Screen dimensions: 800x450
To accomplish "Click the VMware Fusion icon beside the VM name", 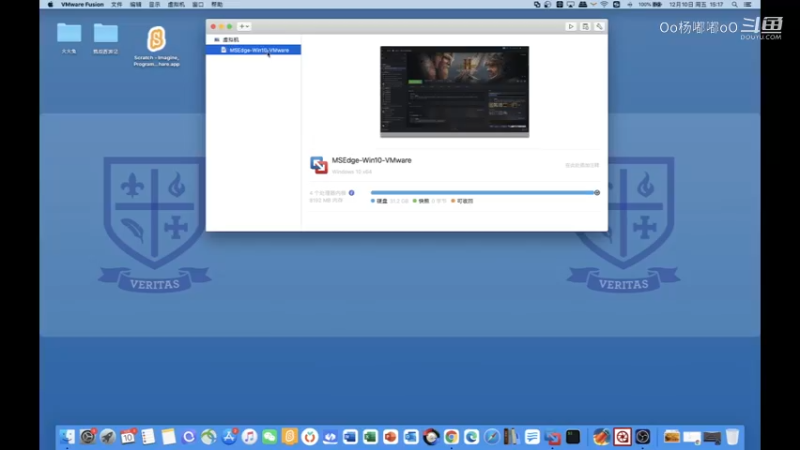I will (x=319, y=165).
